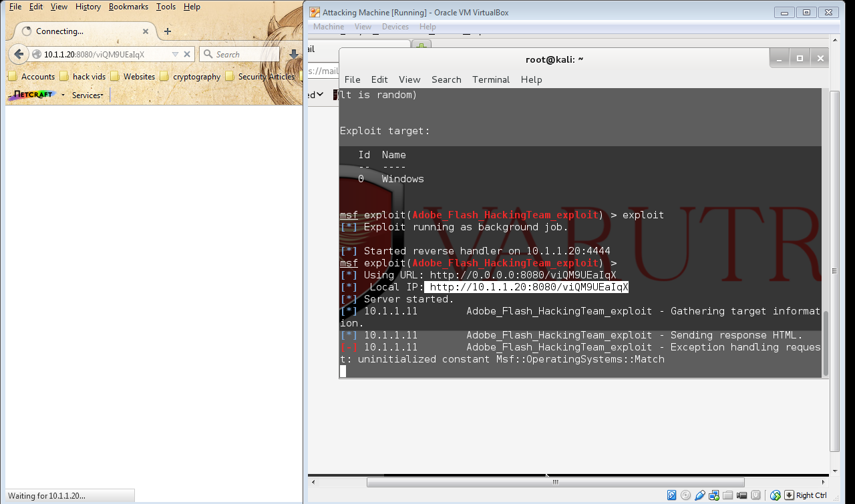855x504 pixels.
Task: Click VirtualBox mouse integration icon
Action: click(x=776, y=495)
